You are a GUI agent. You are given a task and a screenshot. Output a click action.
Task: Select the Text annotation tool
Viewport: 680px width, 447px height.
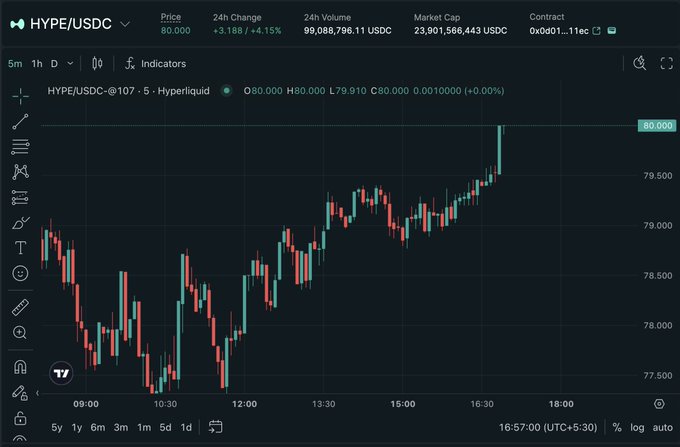pos(20,248)
